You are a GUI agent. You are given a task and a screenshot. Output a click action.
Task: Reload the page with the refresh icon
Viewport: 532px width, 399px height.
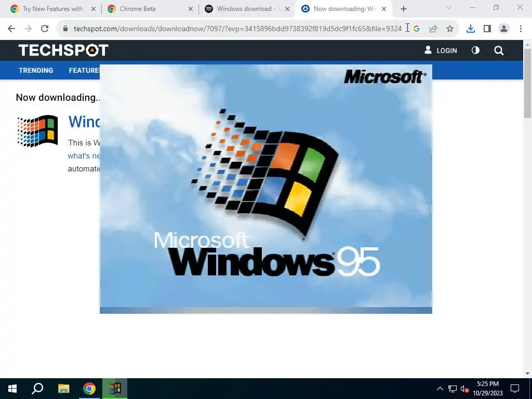[45, 29]
